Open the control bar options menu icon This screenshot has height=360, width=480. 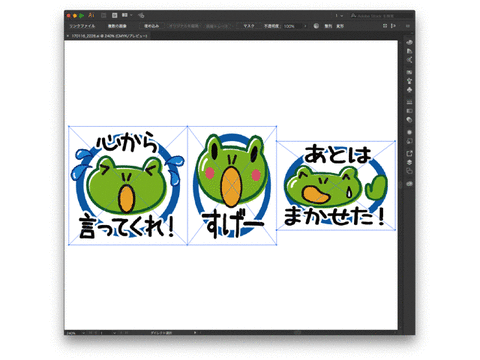click(x=407, y=26)
